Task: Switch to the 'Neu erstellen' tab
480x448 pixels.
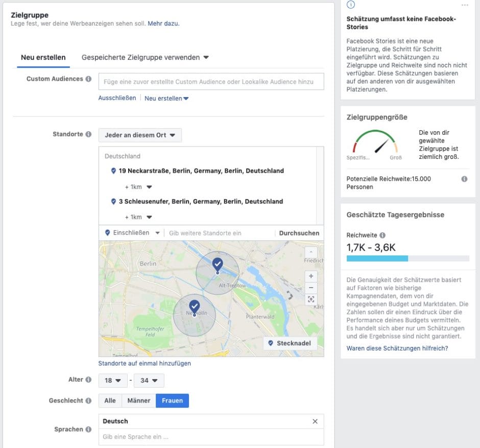Action: click(43, 58)
